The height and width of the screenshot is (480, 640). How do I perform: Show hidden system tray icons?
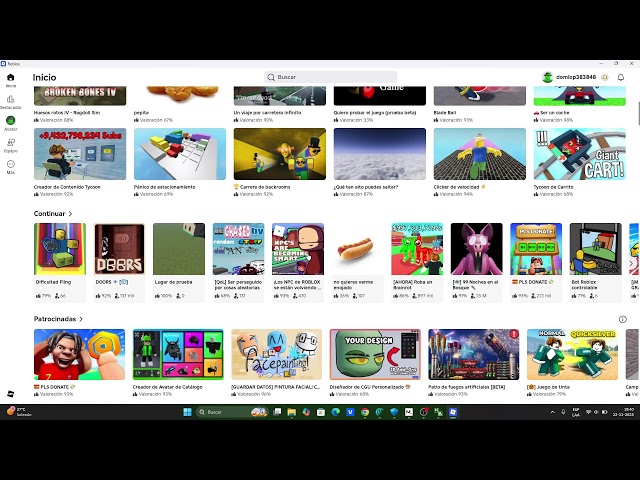pos(553,412)
